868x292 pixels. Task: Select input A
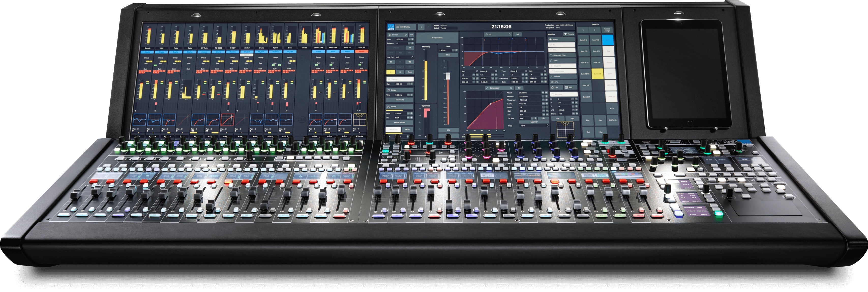(391, 72)
